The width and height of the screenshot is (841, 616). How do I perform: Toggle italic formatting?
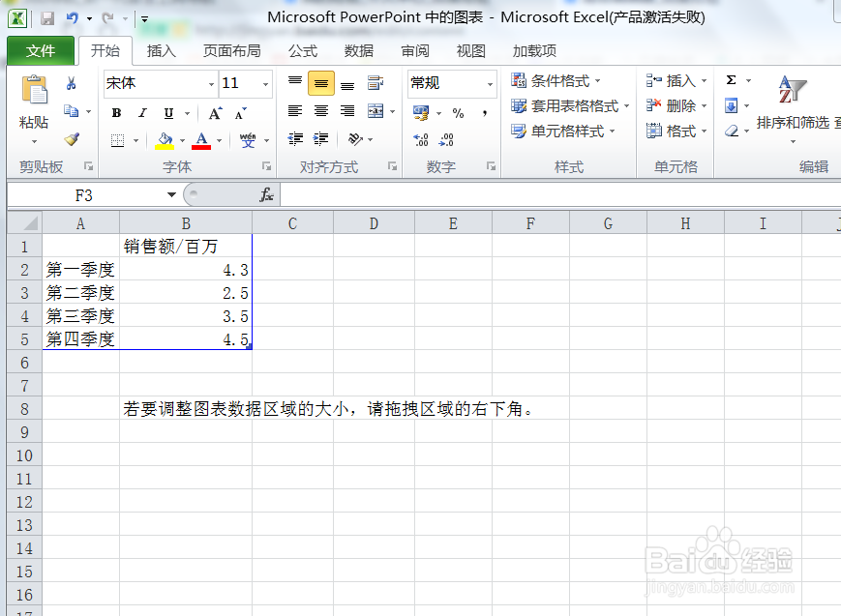(142, 113)
